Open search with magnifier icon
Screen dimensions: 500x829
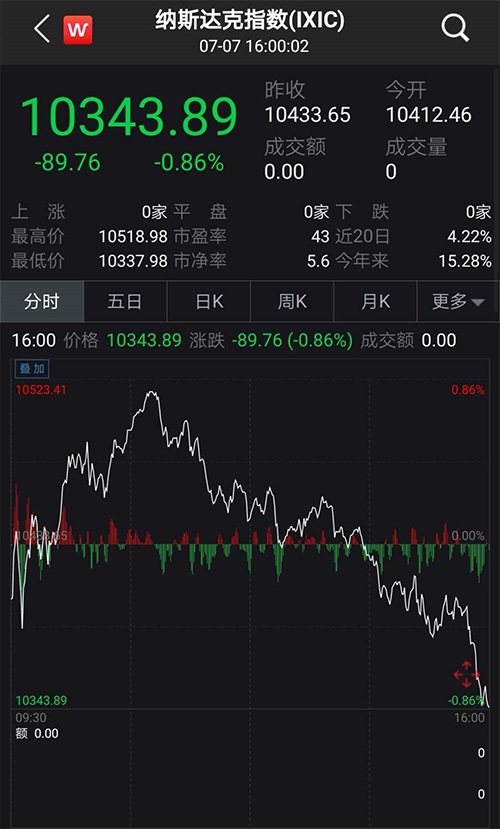click(x=455, y=28)
